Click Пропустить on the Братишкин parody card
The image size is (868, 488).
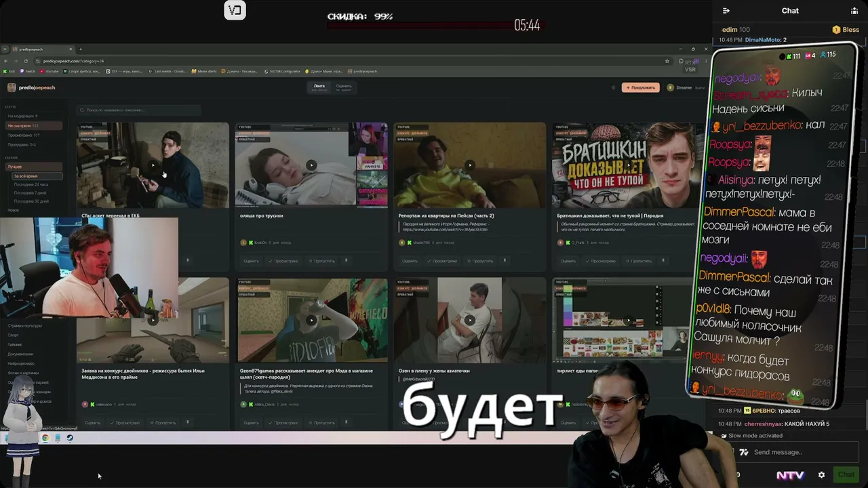coord(639,261)
